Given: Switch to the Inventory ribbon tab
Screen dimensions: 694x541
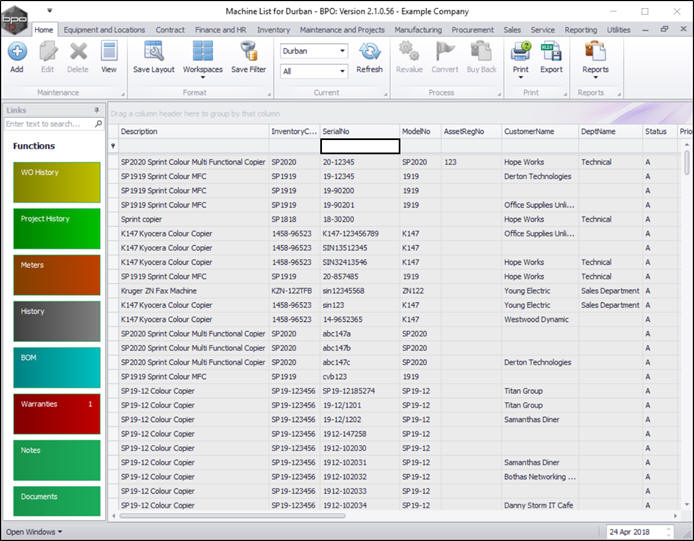Looking at the screenshot, I should [x=273, y=30].
